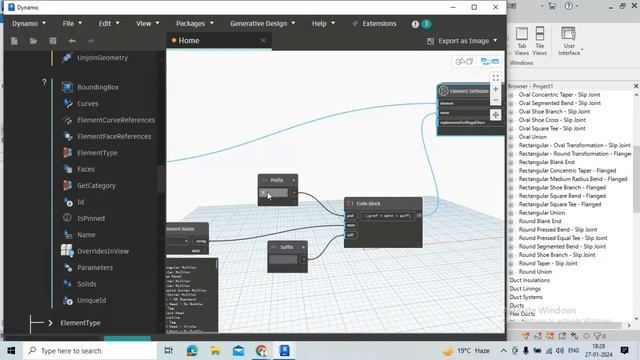Select the Parameters node in the library
640x360 pixels.
(x=95, y=268)
